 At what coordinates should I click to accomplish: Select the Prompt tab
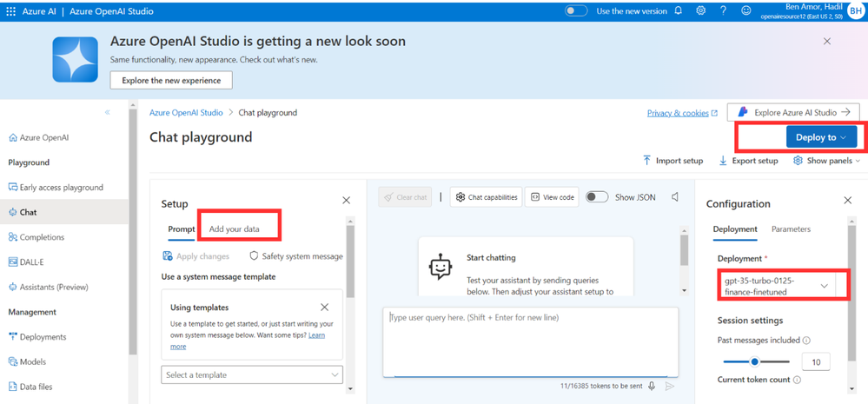click(x=181, y=229)
